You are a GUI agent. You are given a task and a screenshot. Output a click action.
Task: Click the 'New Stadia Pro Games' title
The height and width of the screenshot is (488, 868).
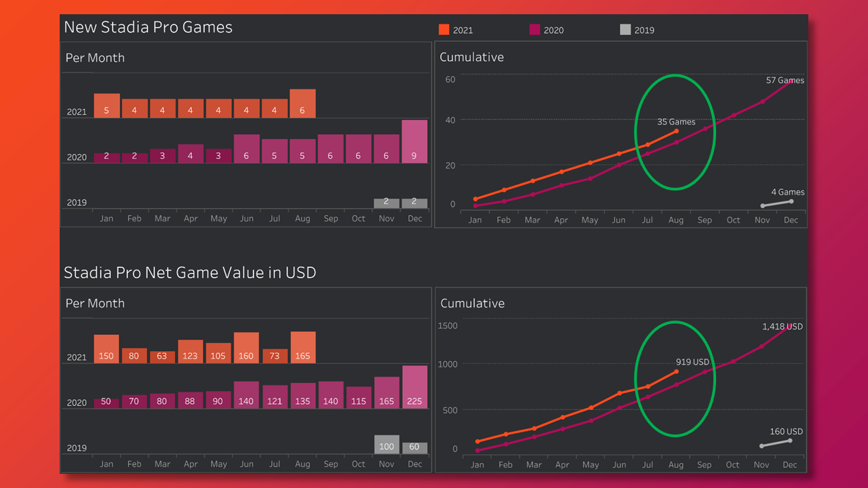pos(148,28)
